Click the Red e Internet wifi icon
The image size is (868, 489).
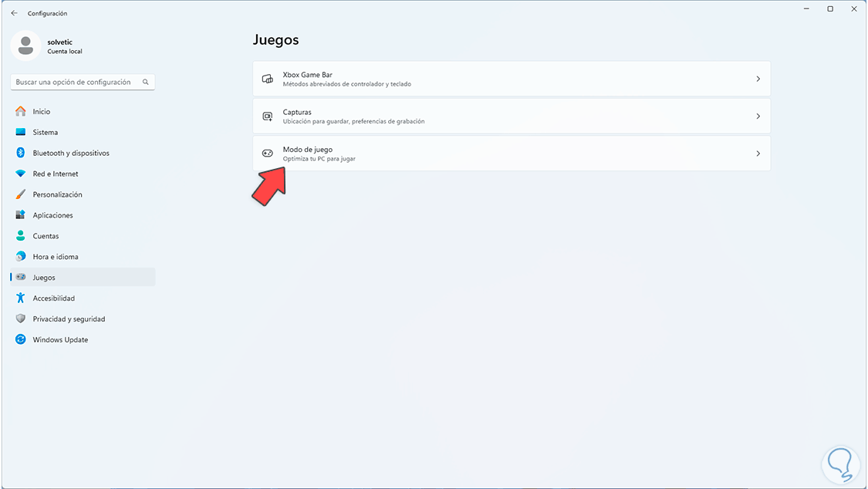tap(21, 174)
